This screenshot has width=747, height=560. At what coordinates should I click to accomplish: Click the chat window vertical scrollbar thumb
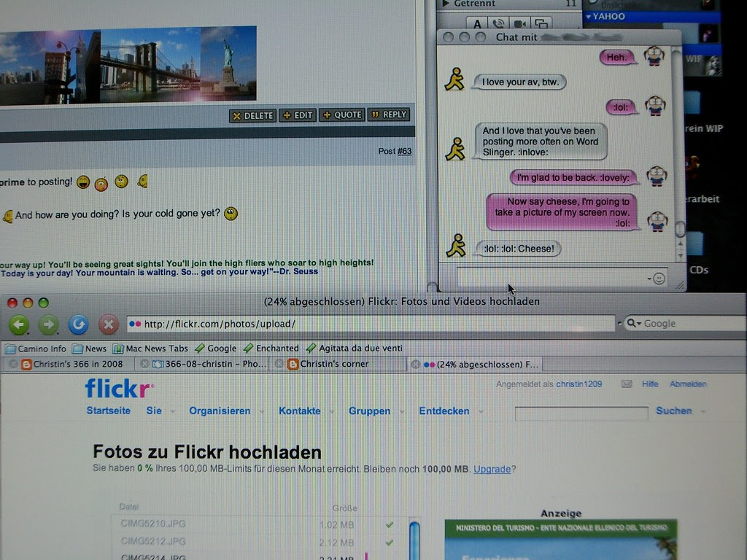pyautogui.click(x=681, y=229)
